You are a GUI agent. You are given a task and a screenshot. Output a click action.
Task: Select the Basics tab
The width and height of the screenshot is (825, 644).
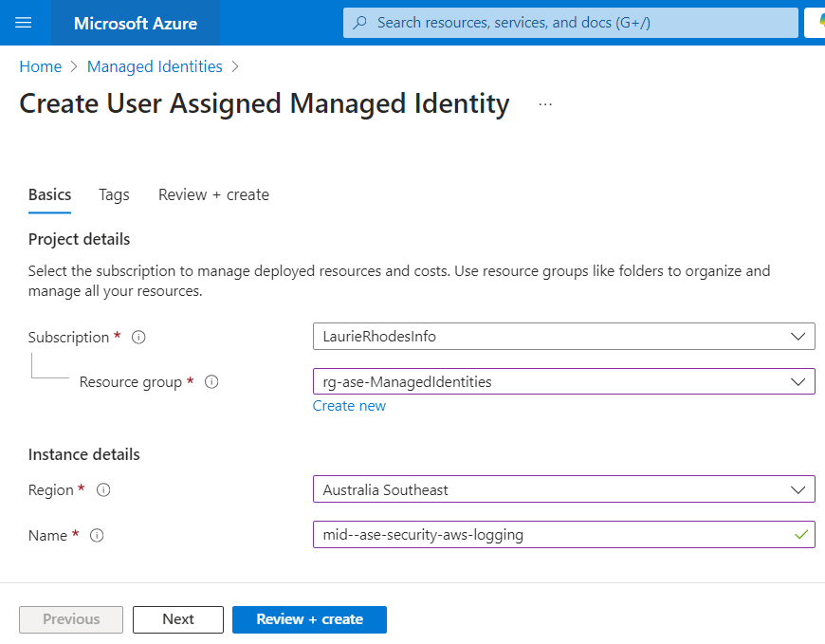pyautogui.click(x=49, y=195)
